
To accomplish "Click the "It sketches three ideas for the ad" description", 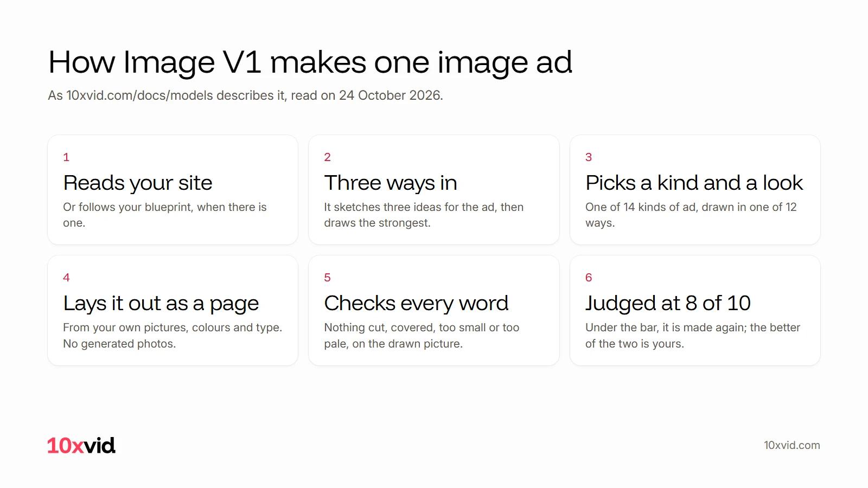I will click(424, 215).
